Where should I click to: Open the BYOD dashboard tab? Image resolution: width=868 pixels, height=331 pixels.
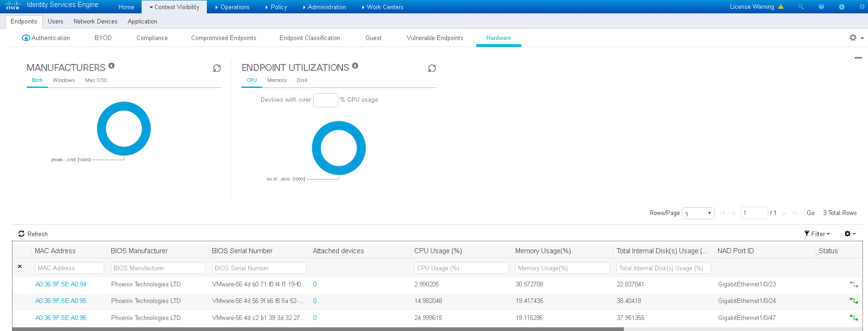[x=103, y=38]
